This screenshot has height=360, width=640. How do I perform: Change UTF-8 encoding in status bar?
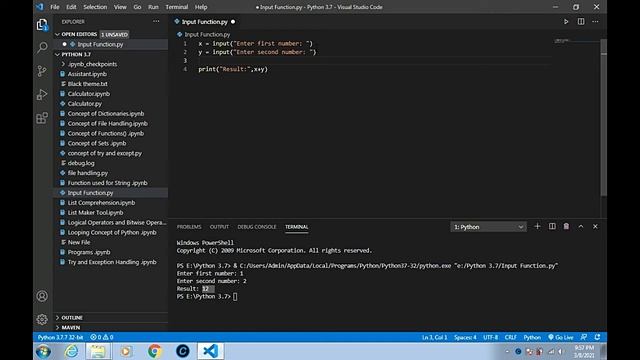(490, 337)
